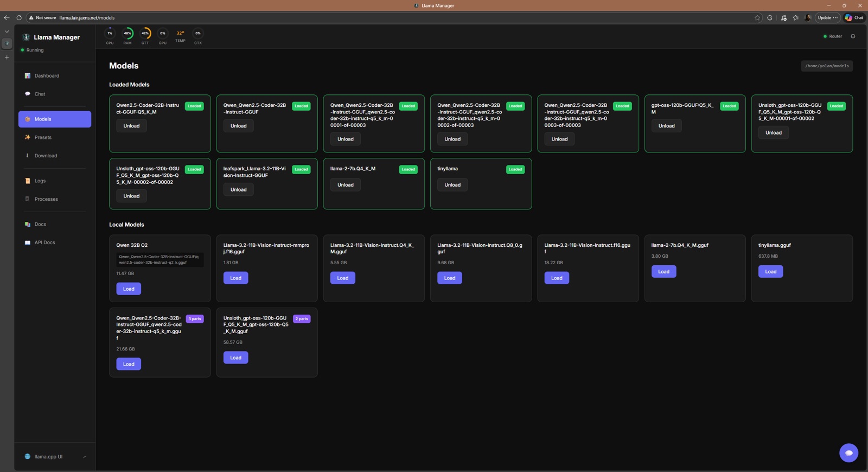
Task: Click the settings gear icon next to Router
Action: (x=853, y=36)
